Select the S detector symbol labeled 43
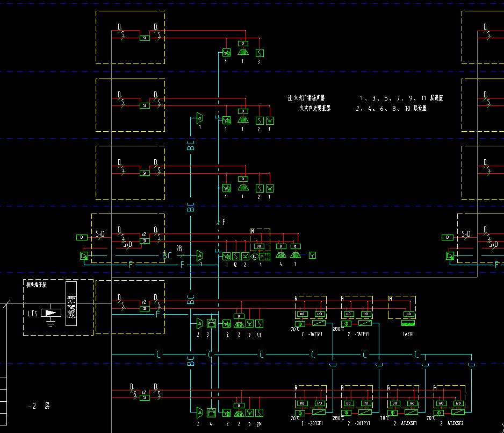This screenshot has height=433, width=504. coord(259,323)
